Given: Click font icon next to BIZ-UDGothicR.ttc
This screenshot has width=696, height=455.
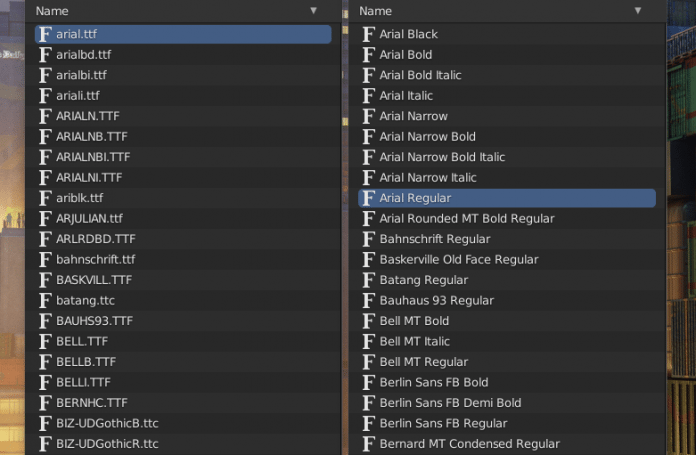Looking at the screenshot, I should click(x=45, y=443).
